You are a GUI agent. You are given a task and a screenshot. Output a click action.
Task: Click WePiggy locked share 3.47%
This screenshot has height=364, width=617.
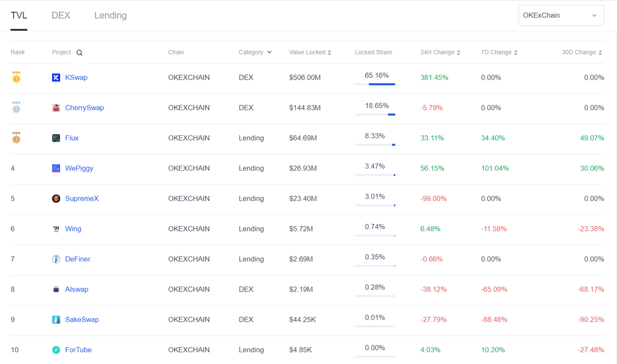click(x=375, y=166)
